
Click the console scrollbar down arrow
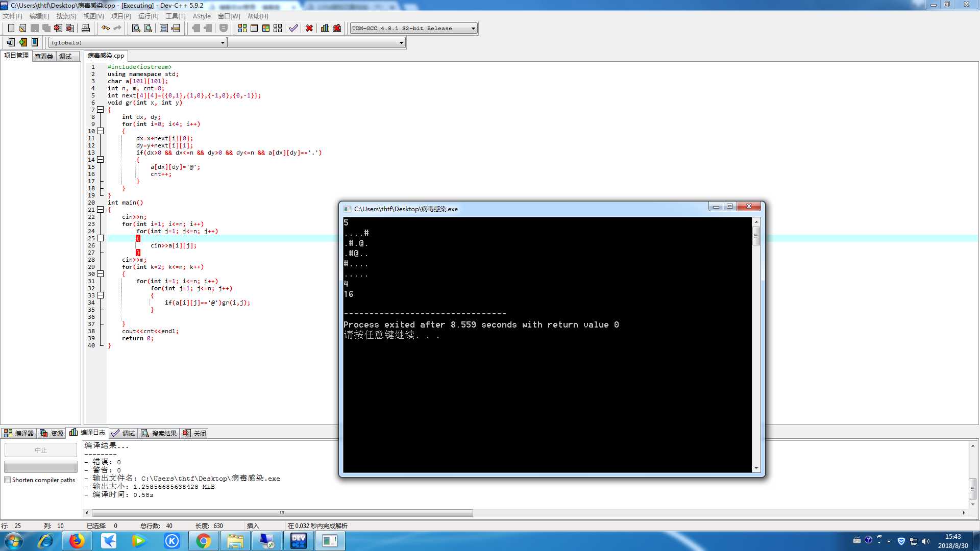pyautogui.click(x=756, y=468)
